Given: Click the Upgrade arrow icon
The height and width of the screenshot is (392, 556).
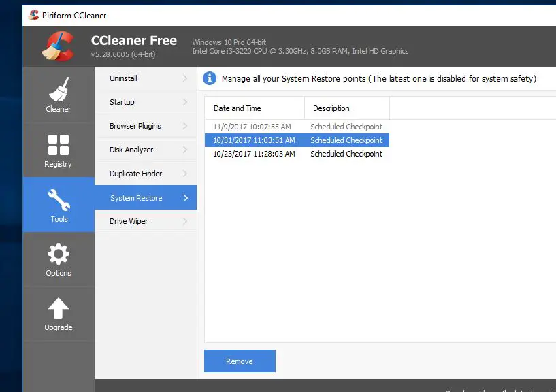Looking at the screenshot, I should click(x=58, y=307).
